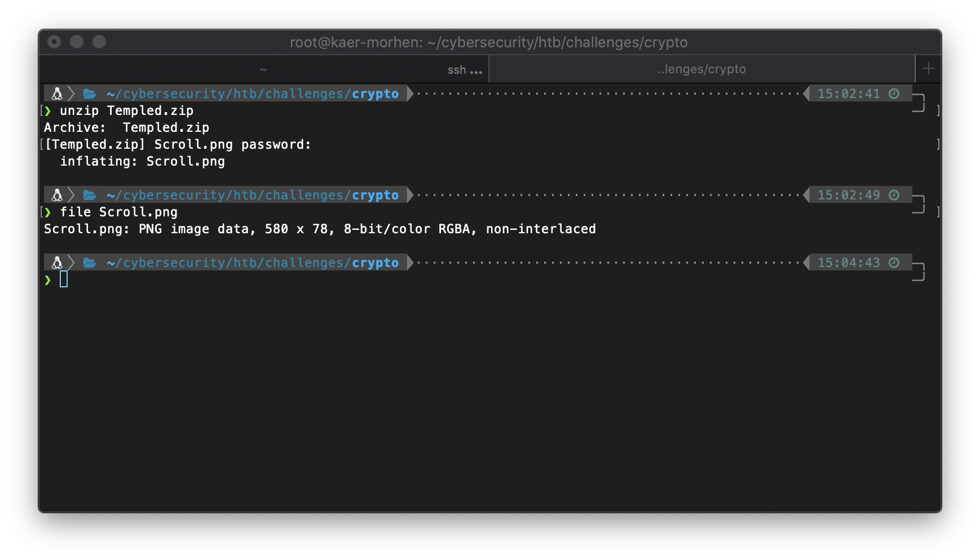This screenshot has height=560, width=980.
Task: Click the 'unzip Templed.zip' command text
Action: click(127, 110)
